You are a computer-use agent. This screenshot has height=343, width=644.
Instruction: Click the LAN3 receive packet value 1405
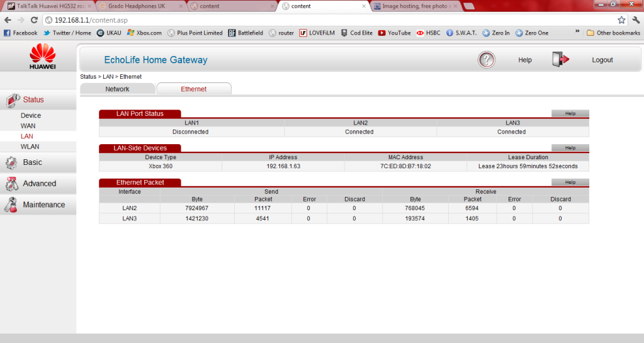tap(472, 218)
